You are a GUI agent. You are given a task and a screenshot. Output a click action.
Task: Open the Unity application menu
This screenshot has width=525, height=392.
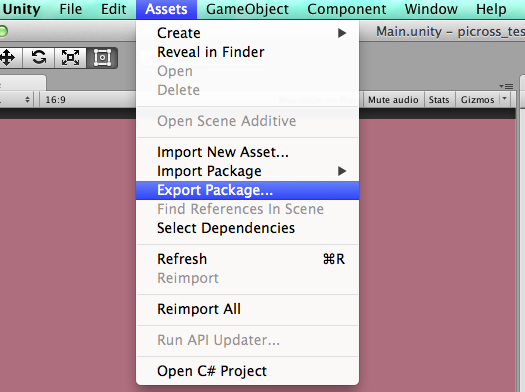point(21,9)
